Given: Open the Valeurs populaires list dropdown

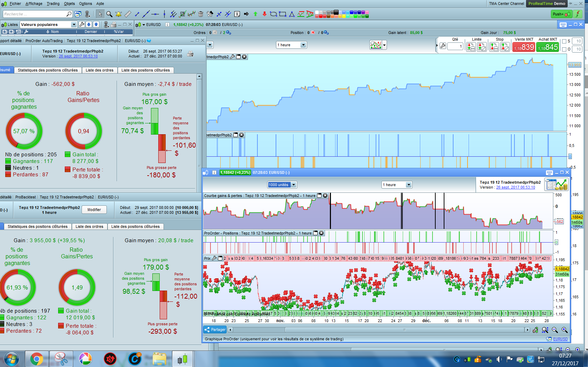Looking at the screenshot, I should 74,25.
